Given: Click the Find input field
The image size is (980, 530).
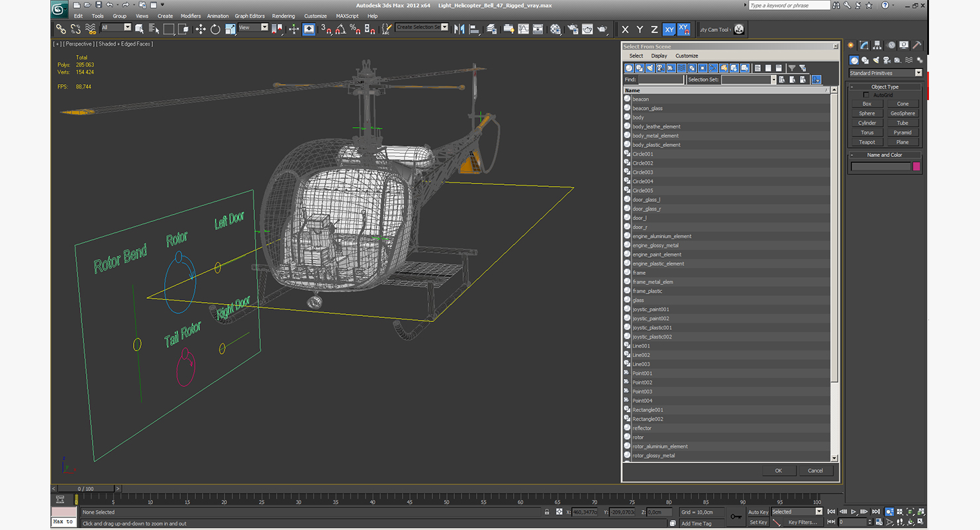Looking at the screenshot, I should (661, 79).
